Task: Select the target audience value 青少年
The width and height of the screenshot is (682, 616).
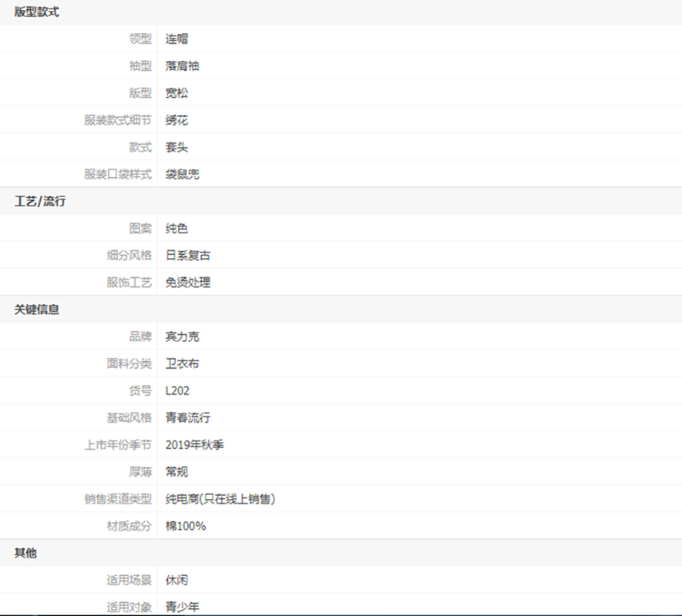Action: tap(182, 607)
